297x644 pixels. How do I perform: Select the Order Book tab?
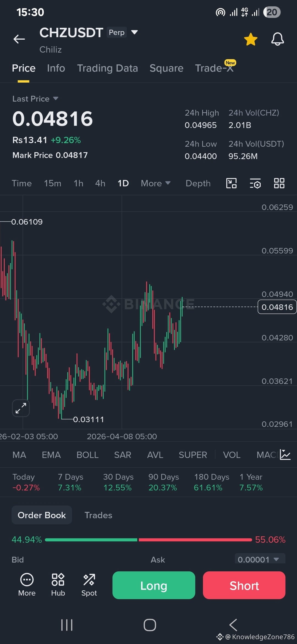pos(42,515)
